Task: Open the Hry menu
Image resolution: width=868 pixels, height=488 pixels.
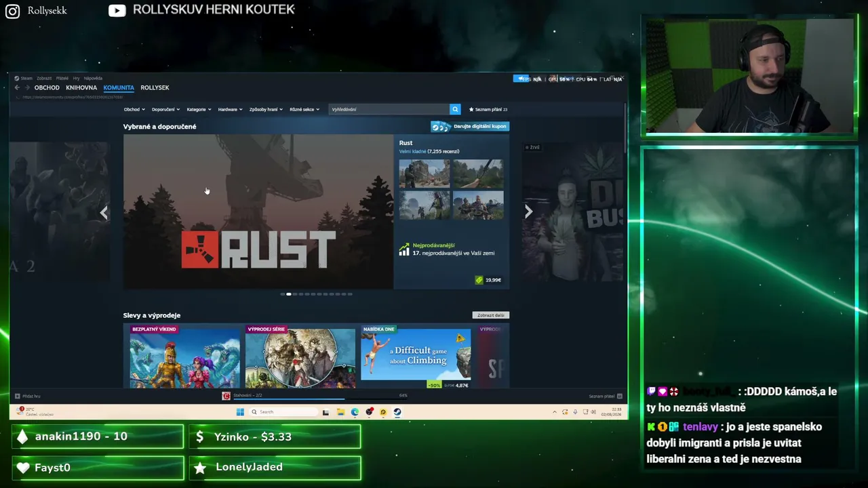Action: pos(76,78)
